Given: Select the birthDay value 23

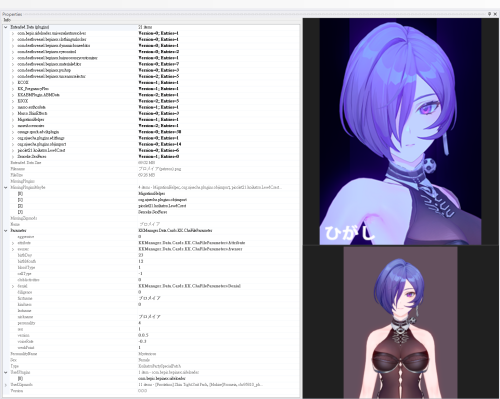Looking at the screenshot, I should click(141, 255).
